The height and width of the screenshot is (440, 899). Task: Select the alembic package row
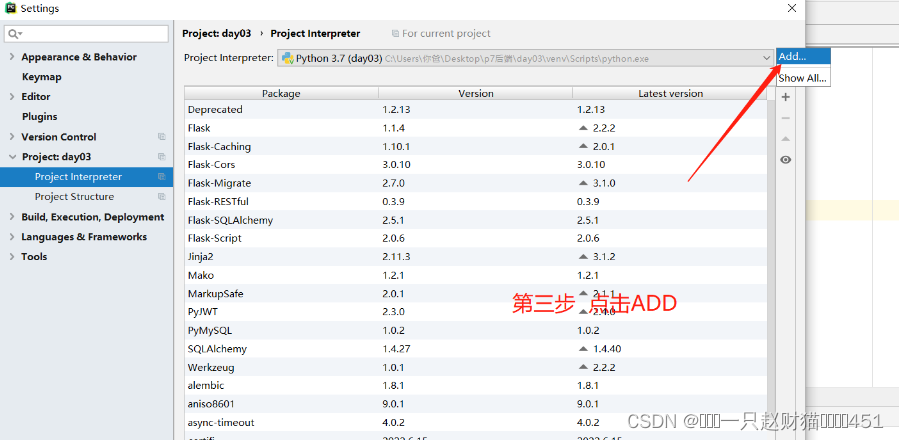475,386
